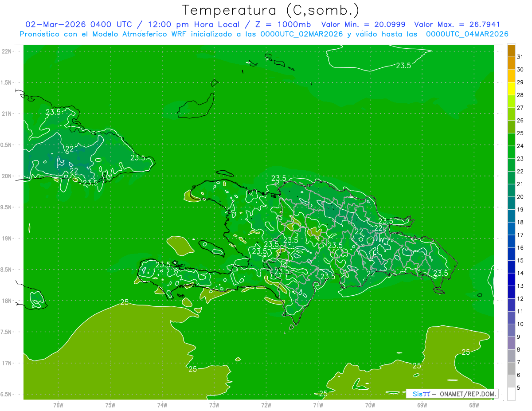Click the orange swatch above 31 on color scale
Image resolution: width=532 pixels, height=411 pixels.
pos(511,51)
